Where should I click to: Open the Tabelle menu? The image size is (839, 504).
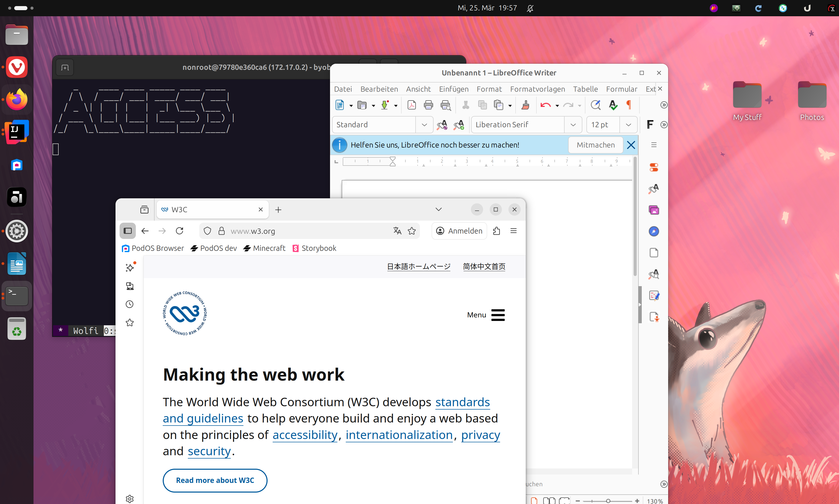click(x=585, y=89)
